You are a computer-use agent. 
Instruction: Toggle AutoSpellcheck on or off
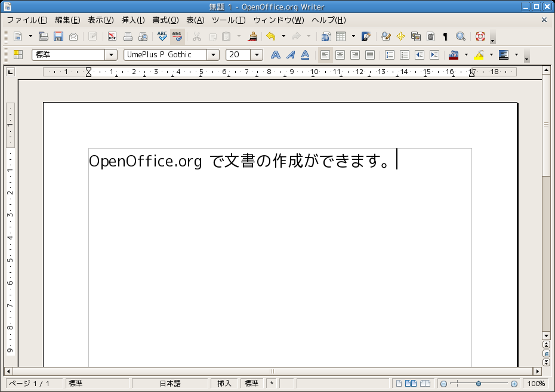[x=177, y=36]
